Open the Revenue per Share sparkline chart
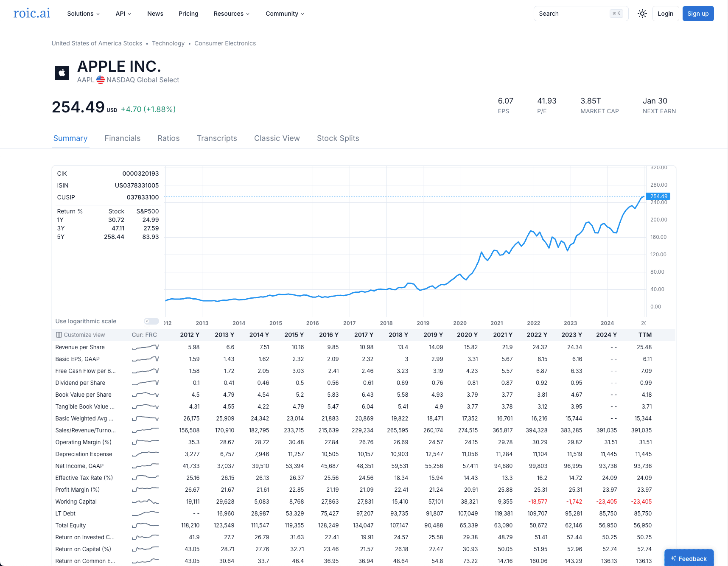This screenshot has height=566, width=728. pyautogui.click(x=145, y=347)
